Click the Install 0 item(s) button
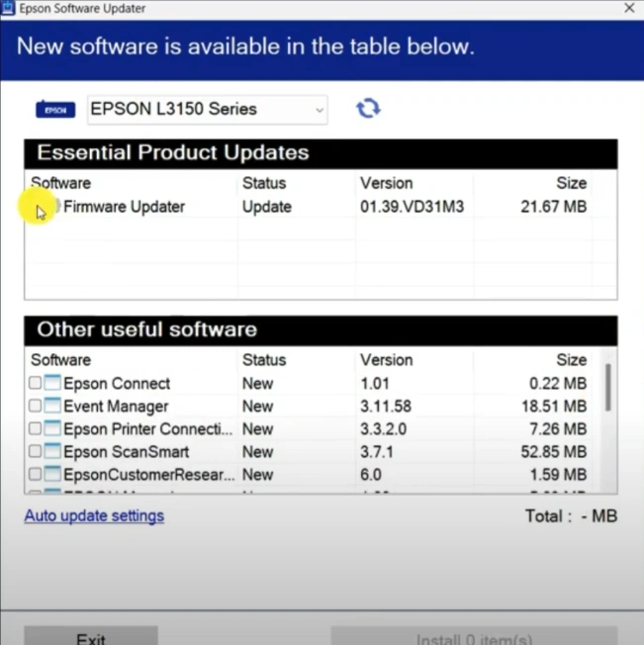The width and height of the screenshot is (644, 645). click(474, 636)
